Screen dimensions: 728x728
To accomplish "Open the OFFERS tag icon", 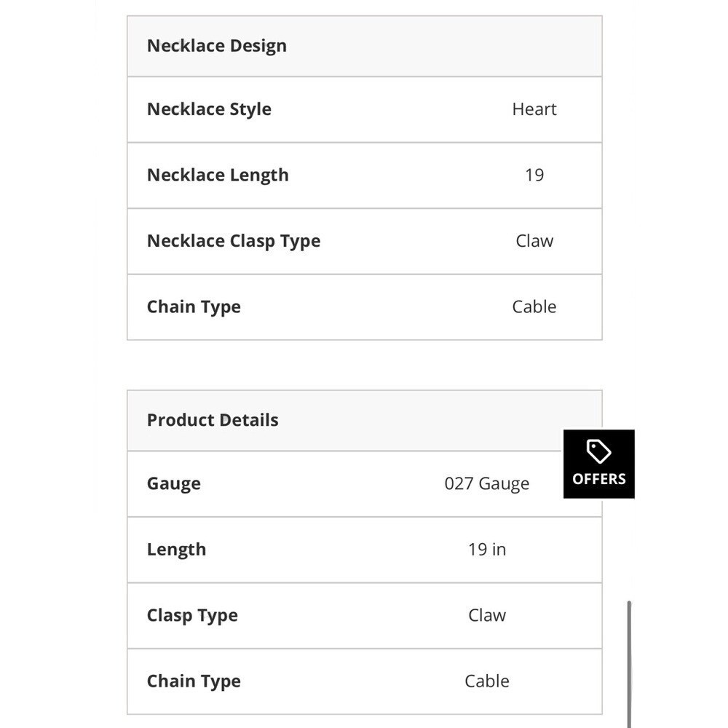I will pyautogui.click(x=598, y=451).
